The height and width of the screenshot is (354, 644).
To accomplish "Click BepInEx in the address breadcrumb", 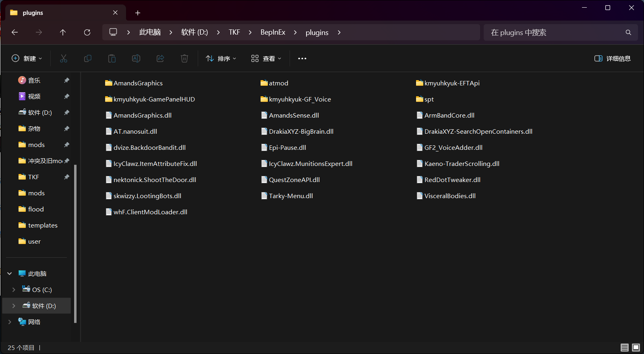I will (273, 32).
